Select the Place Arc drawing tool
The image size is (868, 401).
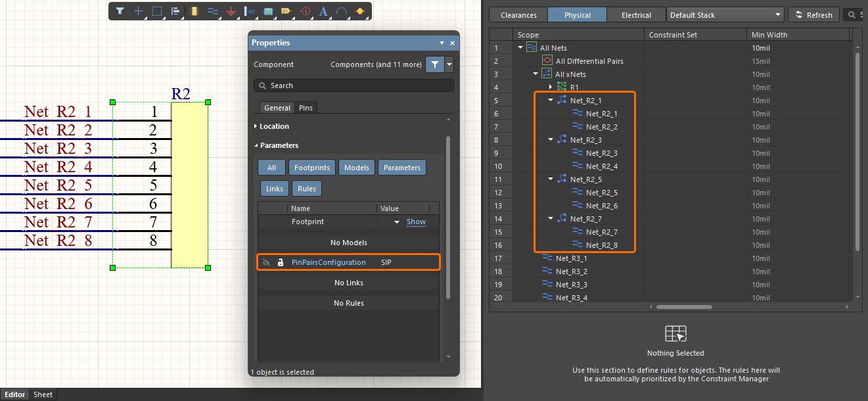click(342, 11)
